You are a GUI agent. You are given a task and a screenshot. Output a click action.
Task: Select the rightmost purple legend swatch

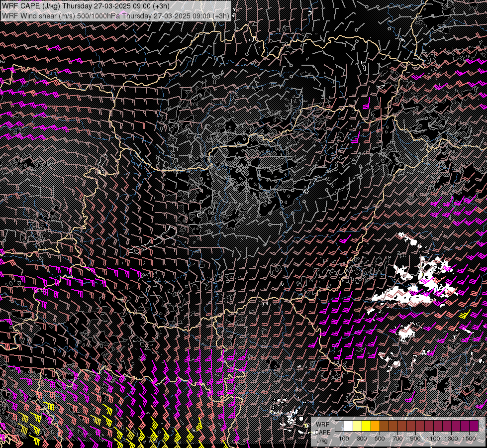[474, 426]
